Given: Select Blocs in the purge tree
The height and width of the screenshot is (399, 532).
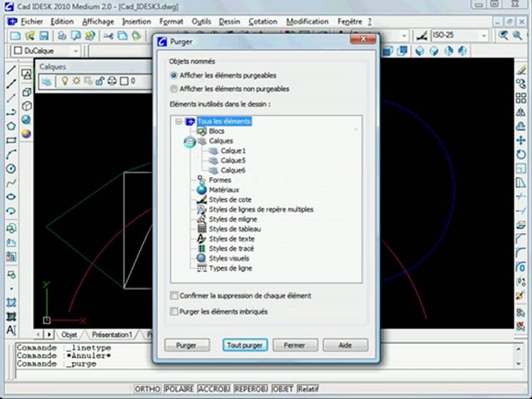Looking at the screenshot, I should [217, 131].
